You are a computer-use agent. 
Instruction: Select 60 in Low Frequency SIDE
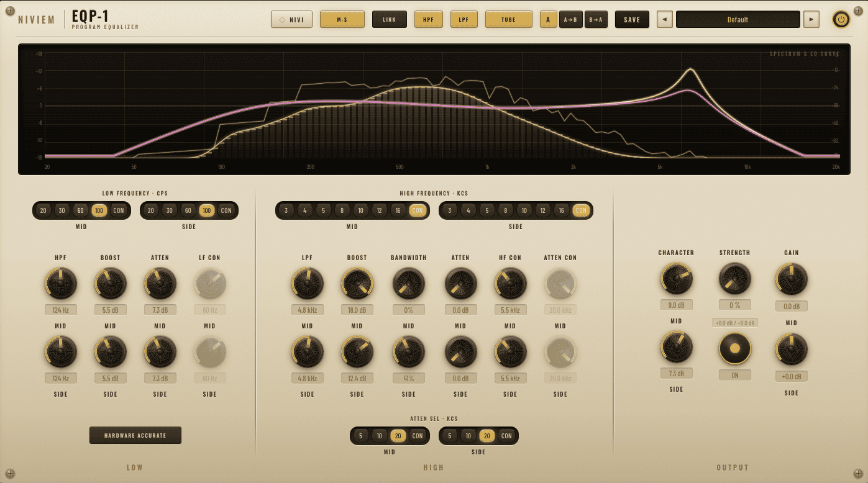pos(188,210)
